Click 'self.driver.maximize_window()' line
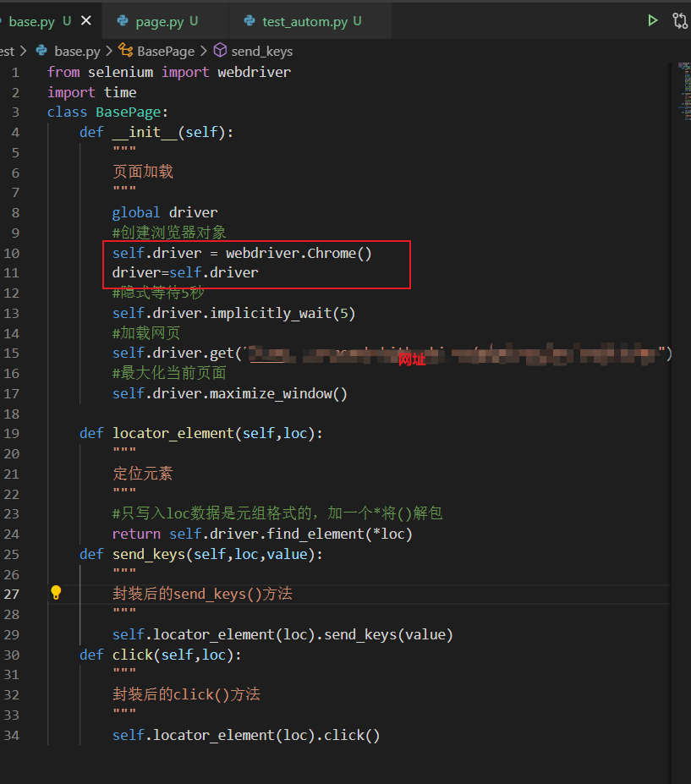Image resolution: width=691 pixels, height=784 pixels. tap(229, 393)
